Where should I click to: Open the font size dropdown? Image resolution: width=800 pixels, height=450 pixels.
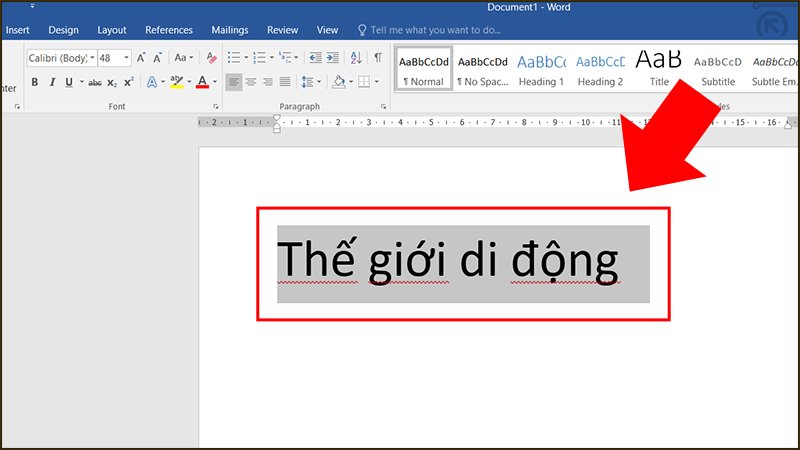[126, 58]
